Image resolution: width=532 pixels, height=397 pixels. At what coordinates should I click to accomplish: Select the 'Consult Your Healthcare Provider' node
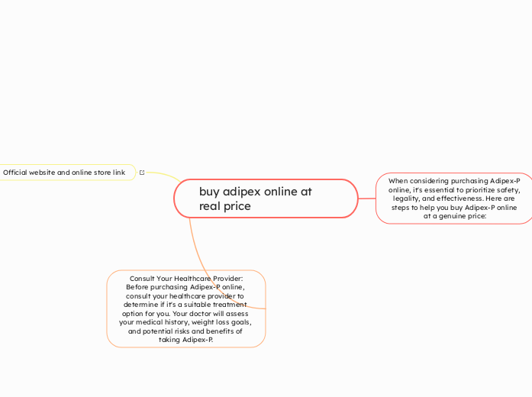[186, 308]
